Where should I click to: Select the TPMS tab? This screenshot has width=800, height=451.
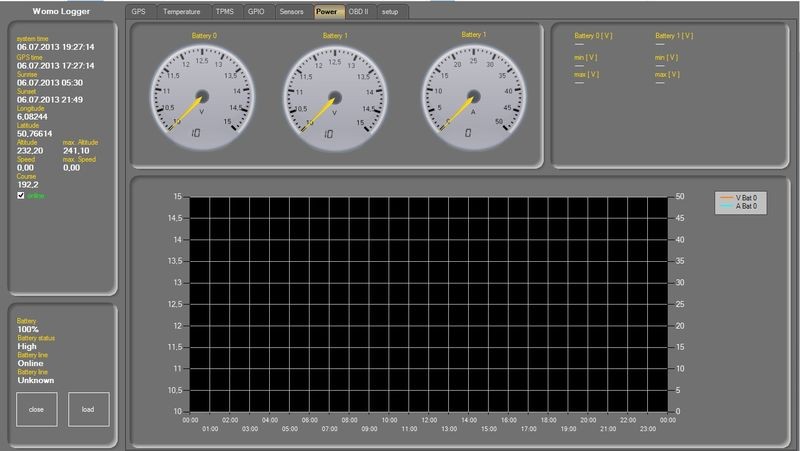click(x=224, y=11)
